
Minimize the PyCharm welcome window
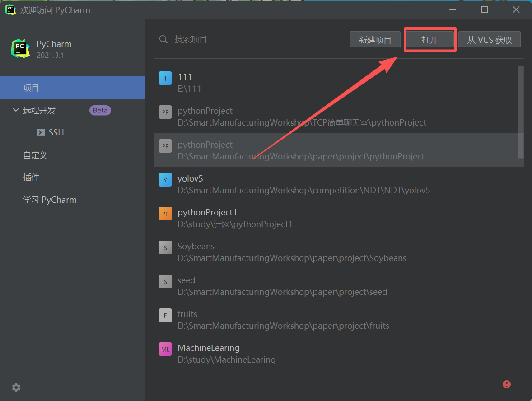452,10
